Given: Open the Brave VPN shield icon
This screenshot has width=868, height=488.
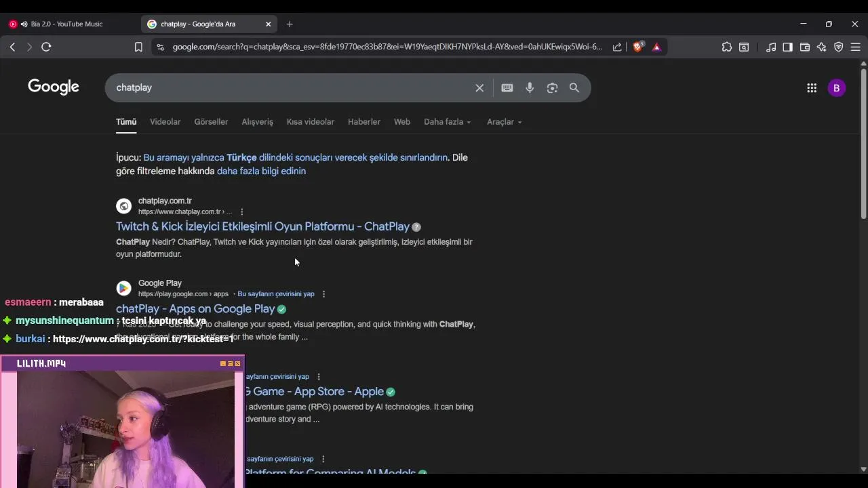Looking at the screenshot, I should pos(839,47).
